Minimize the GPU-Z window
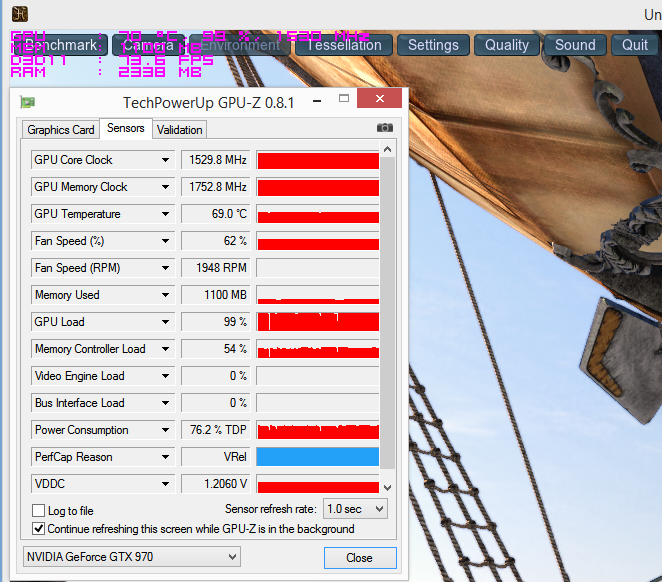 [x=317, y=101]
